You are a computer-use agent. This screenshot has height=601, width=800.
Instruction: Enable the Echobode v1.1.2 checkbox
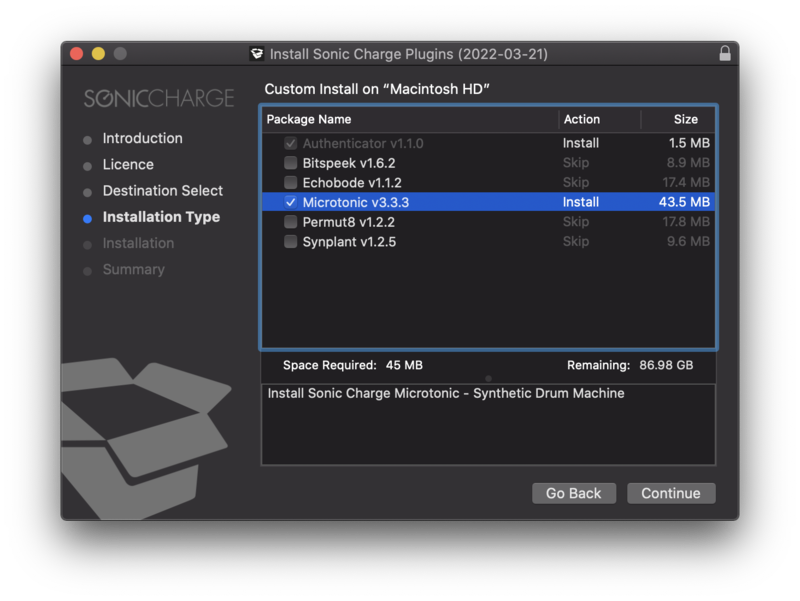tap(291, 183)
